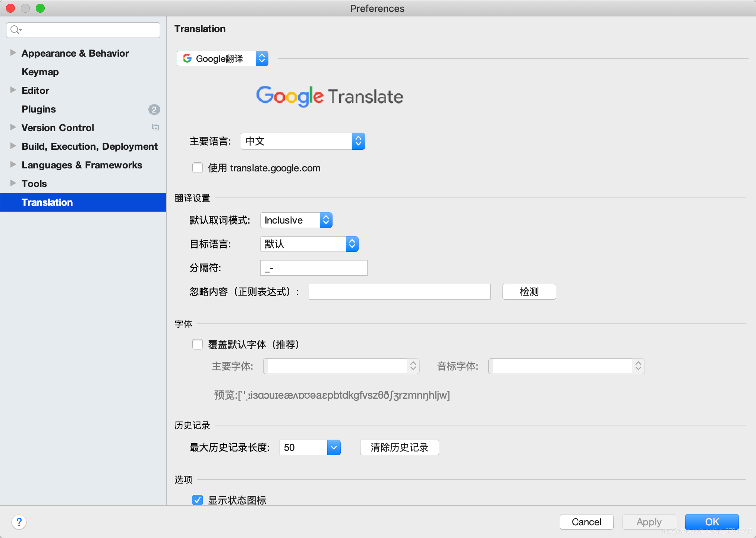Expand the Editor section in sidebar
This screenshot has height=538, width=756.
[13, 90]
